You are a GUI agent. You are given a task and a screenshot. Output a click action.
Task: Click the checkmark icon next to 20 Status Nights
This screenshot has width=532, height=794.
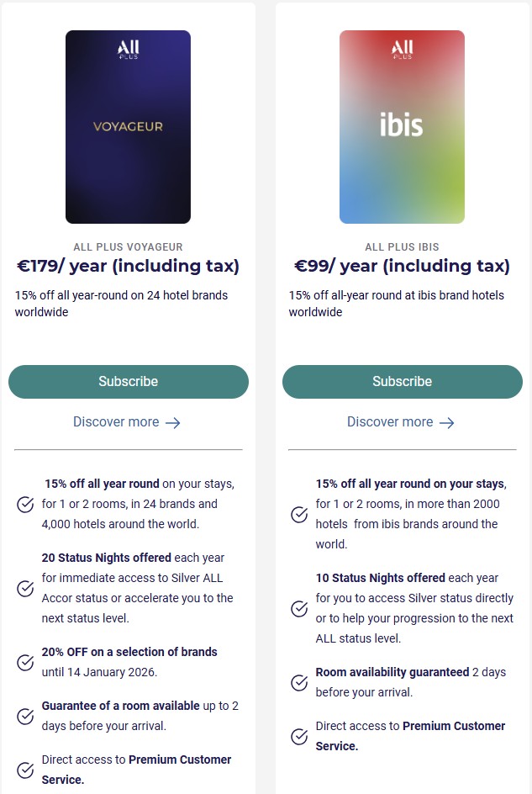24,589
